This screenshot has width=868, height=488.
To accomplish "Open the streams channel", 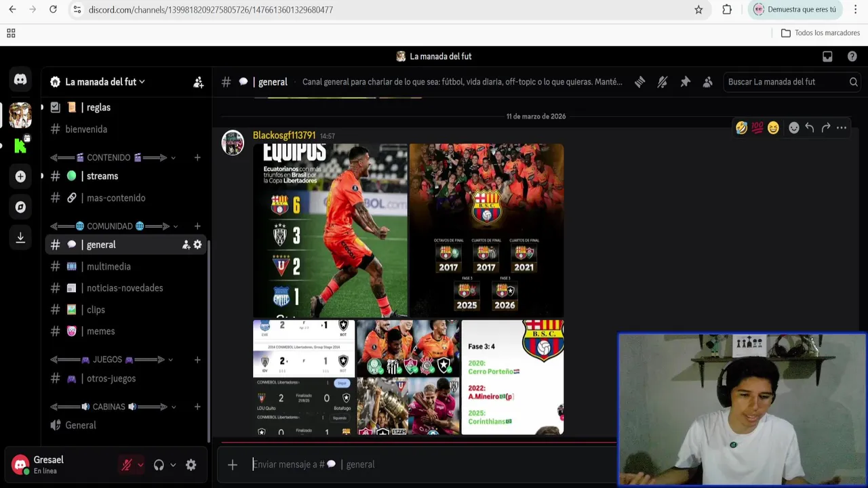I will click(125, 176).
